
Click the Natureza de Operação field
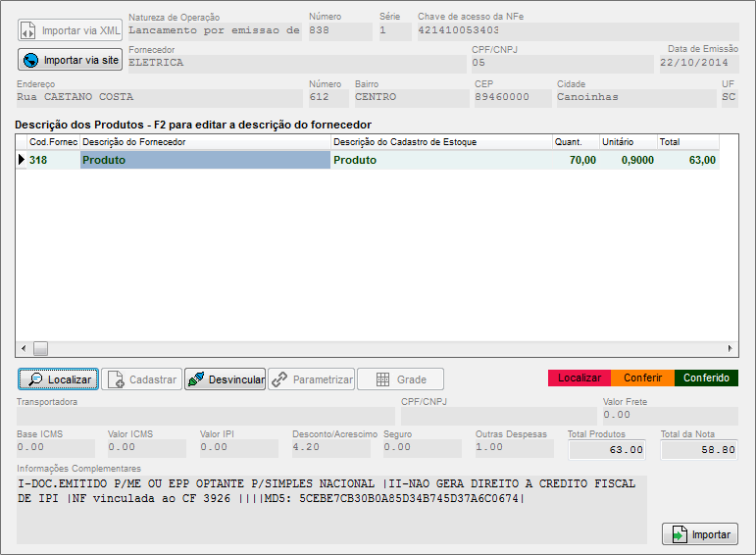coord(215,30)
